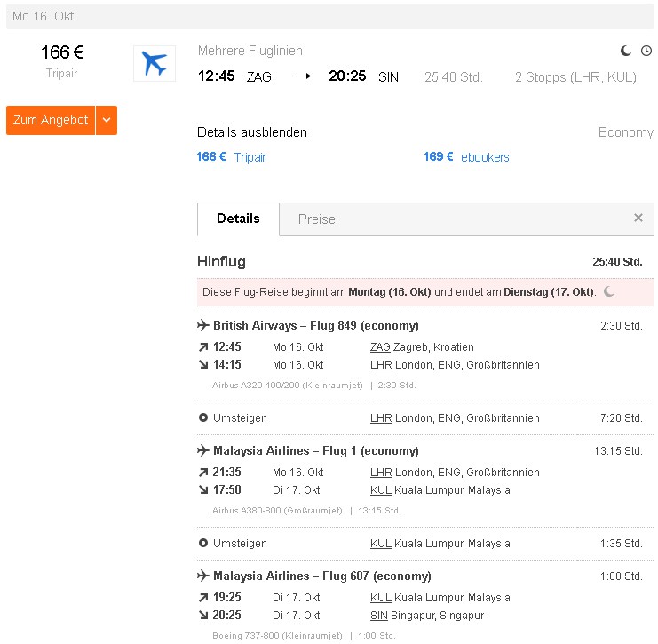This screenshot has height=644, width=658.
Task: Click LHR code in the London Umsteigen row
Action: (381, 418)
